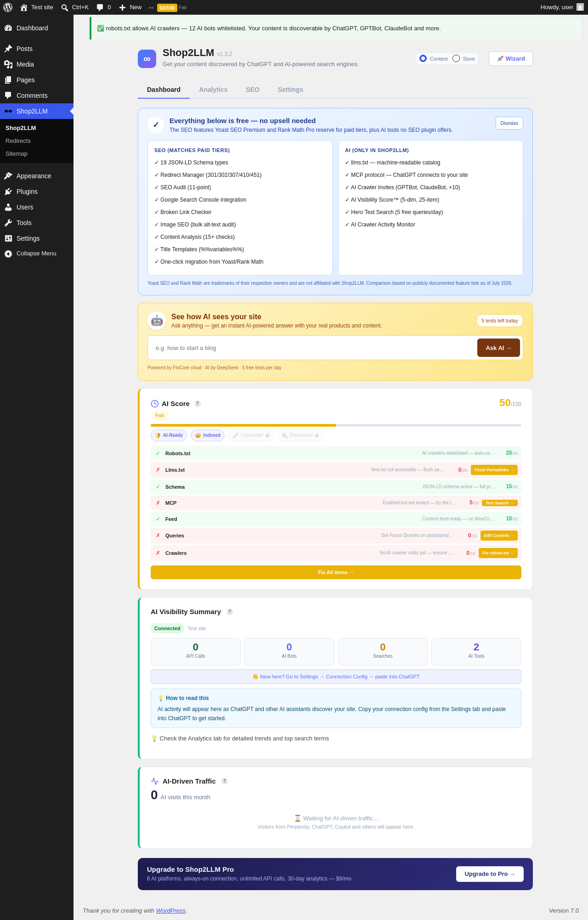
Task: Open Test site home icon in admin bar
Action: click(x=24, y=7)
